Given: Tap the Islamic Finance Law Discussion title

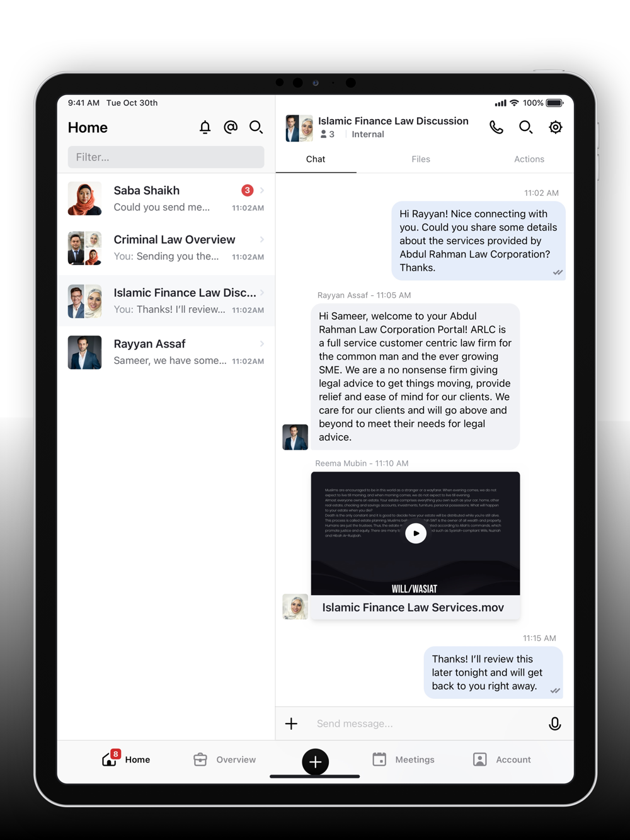Looking at the screenshot, I should [x=393, y=121].
